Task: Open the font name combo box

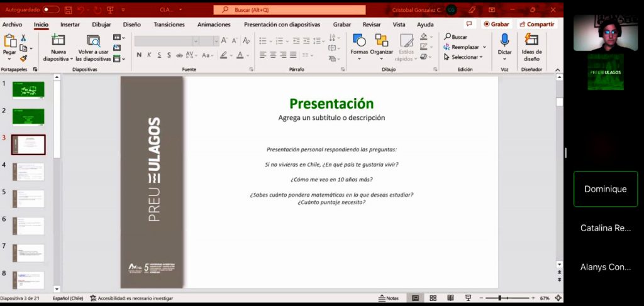Action: click(x=165, y=40)
